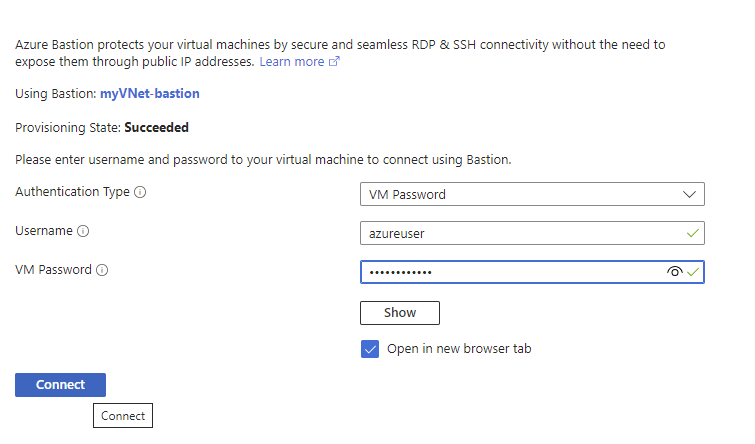
Task: Toggle the eye icon to reveal the password
Action: pyautogui.click(x=675, y=272)
